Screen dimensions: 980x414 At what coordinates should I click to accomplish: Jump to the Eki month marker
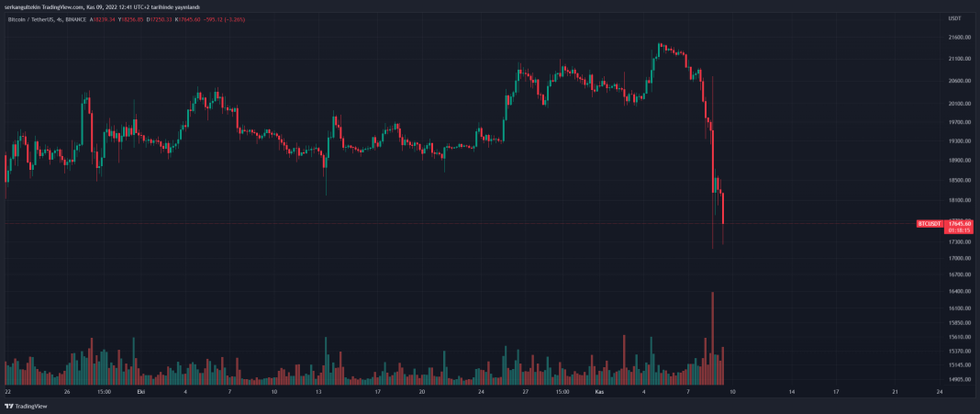click(x=140, y=392)
